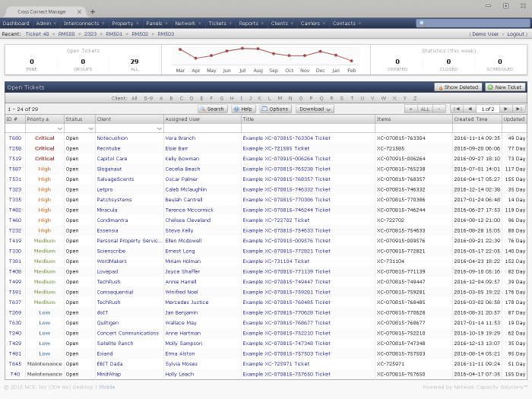Viewport: 532px width, 399px height.
Task: Go to the next page of tickets
Action: coord(507,109)
